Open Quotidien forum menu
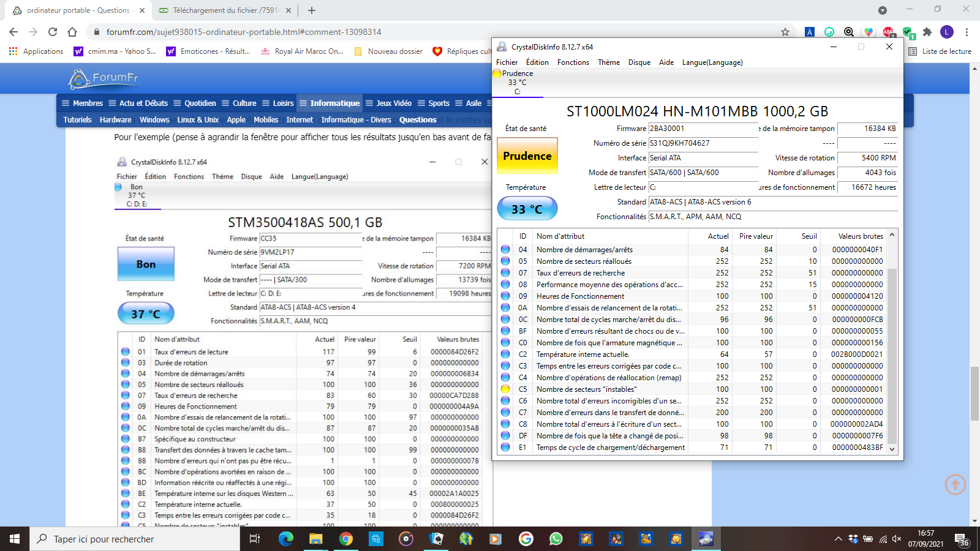Screen dimensions: 980x551 [195, 103]
